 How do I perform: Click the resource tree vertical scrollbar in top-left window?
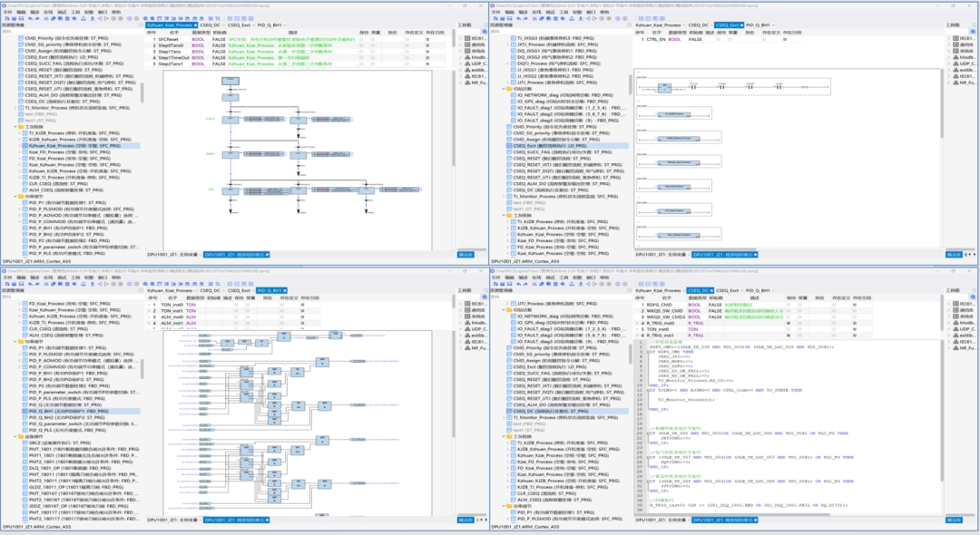point(141,91)
